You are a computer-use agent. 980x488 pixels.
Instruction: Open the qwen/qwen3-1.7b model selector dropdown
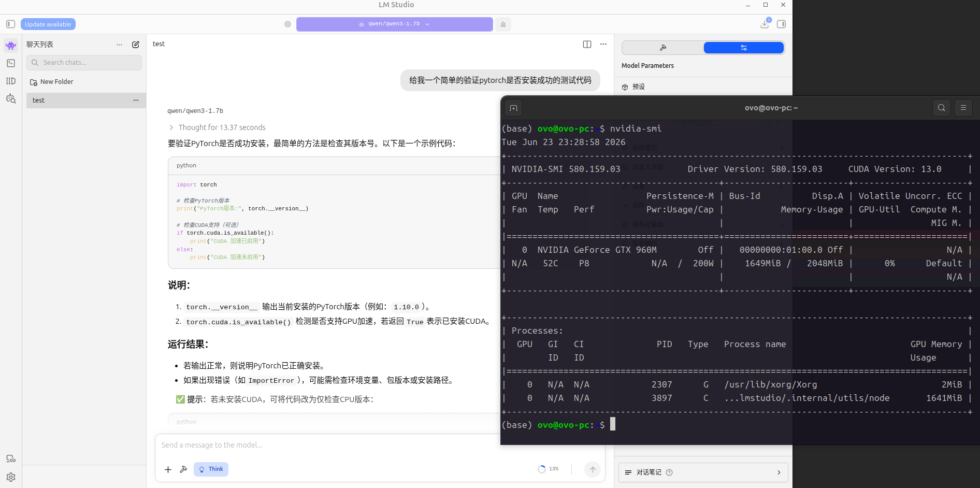coord(394,24)
